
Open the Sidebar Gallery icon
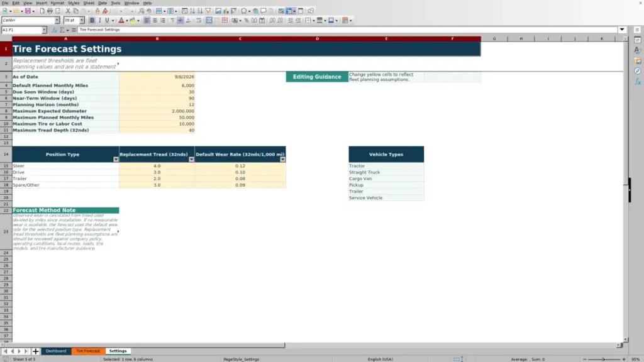638,61
